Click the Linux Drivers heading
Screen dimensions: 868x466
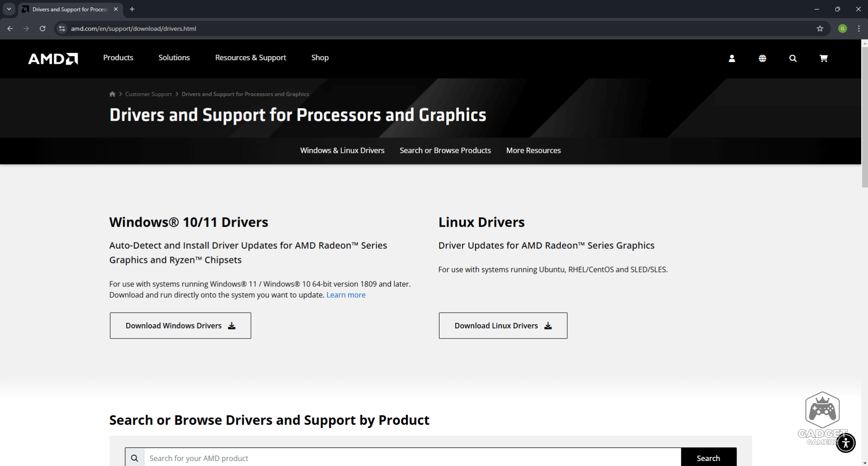click(481, 222)
